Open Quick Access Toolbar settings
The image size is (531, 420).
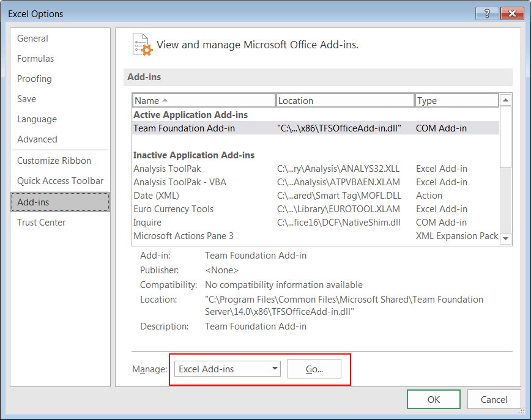click(x=61, y=181)
